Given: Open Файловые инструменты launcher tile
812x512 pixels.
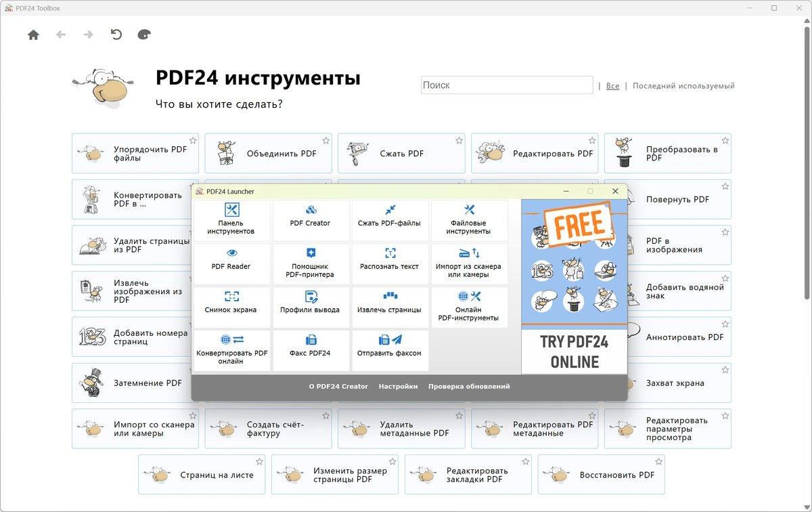Looking at the screenshot, I should point(469,220).
